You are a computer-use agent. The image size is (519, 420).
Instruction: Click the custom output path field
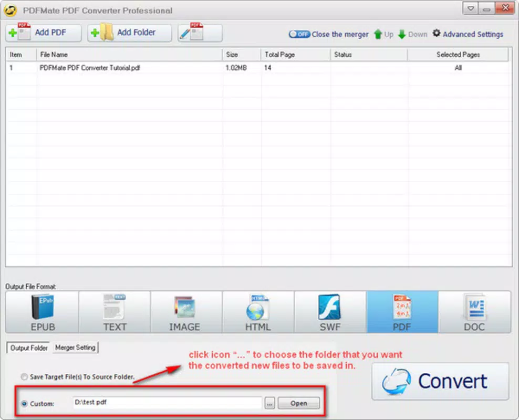point(167,403)
